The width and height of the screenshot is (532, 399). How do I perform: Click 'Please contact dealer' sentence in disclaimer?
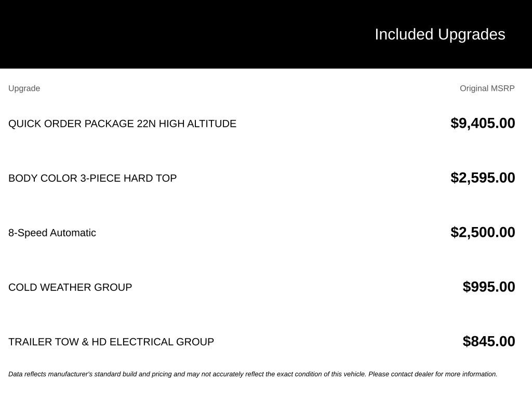click(x=433, y=374)
